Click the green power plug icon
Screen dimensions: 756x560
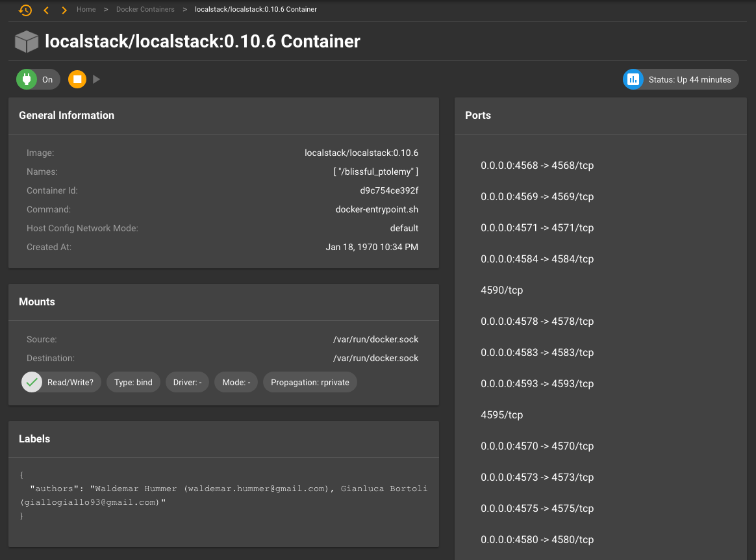click(27, 80)
